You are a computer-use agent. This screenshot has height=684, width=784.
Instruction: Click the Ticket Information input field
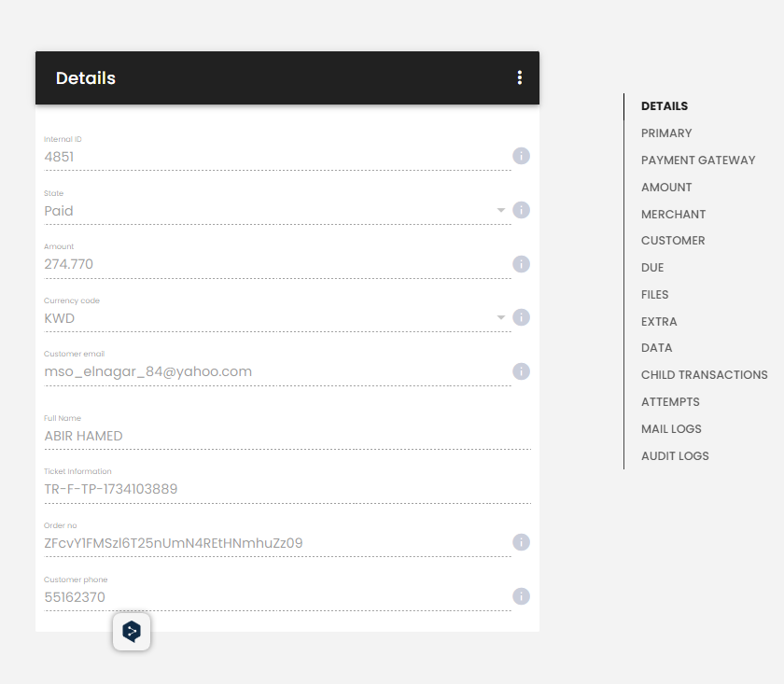coord(287,490)
